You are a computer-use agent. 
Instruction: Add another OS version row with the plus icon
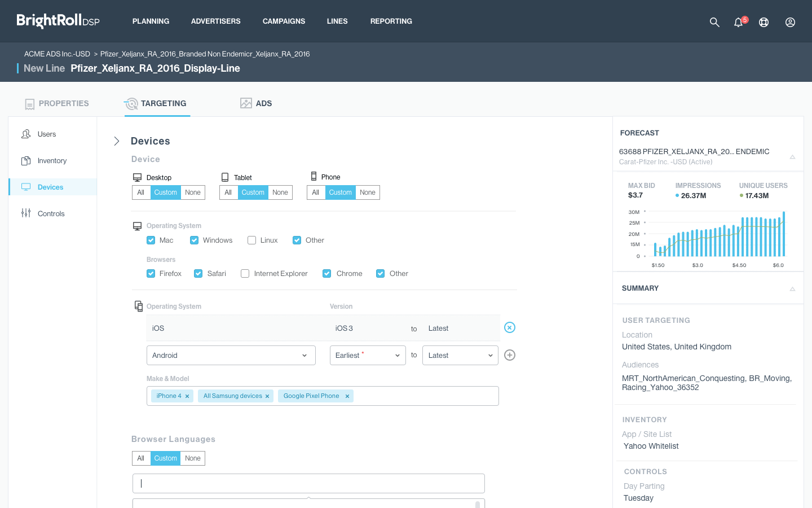click(510, 355)
